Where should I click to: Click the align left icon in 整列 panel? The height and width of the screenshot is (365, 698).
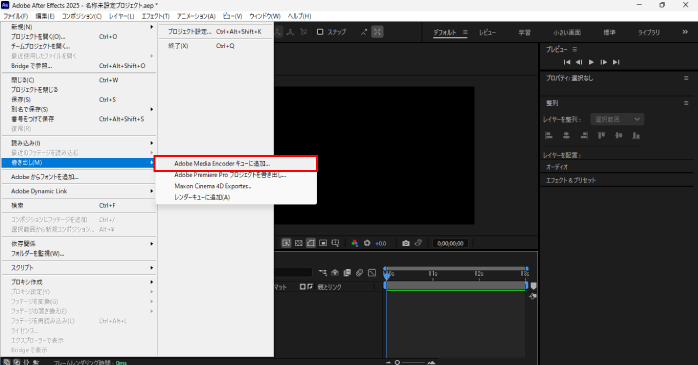(x=549, y=135)
